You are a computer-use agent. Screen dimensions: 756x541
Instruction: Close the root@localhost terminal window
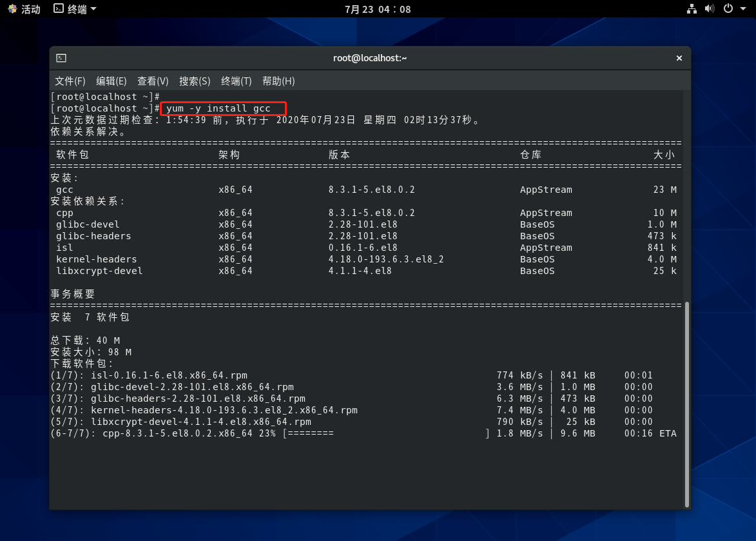(x=679, y=58)
